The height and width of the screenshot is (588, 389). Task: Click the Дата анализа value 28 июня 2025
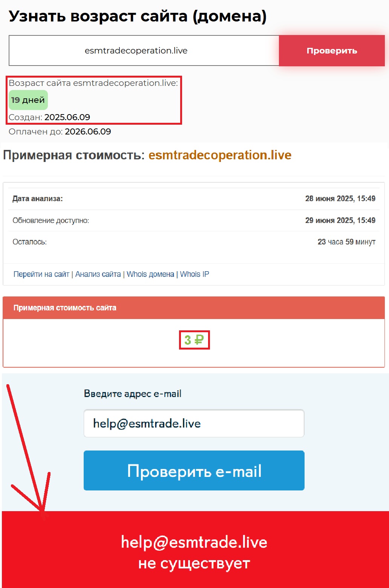point(340,199)
